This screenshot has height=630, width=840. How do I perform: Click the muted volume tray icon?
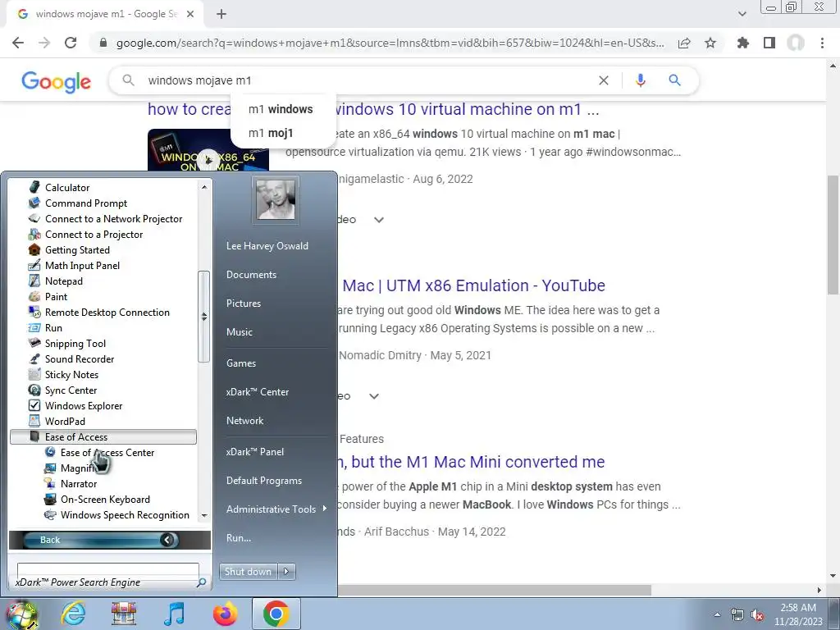tap(757, 615)
